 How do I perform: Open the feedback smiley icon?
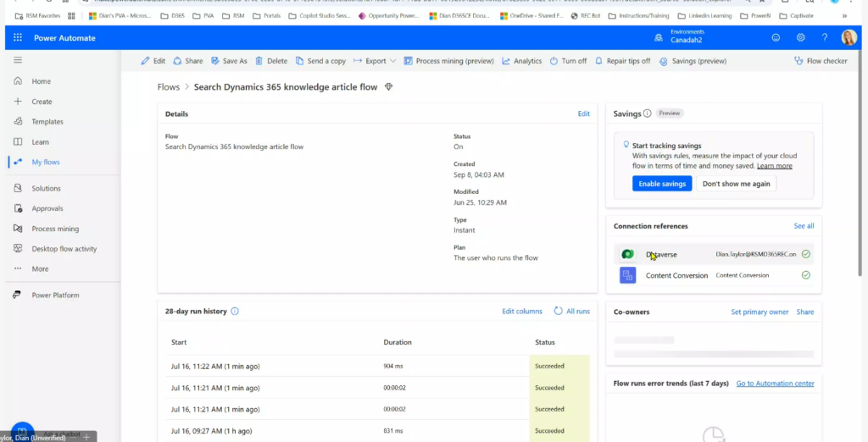(x=776, y=37)
